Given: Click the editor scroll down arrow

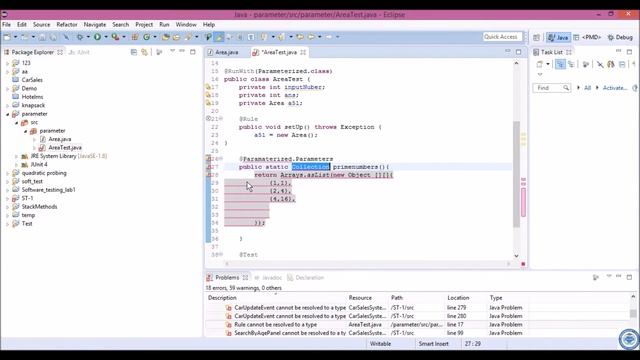Looking at the screenshot, I should point(516,256).
